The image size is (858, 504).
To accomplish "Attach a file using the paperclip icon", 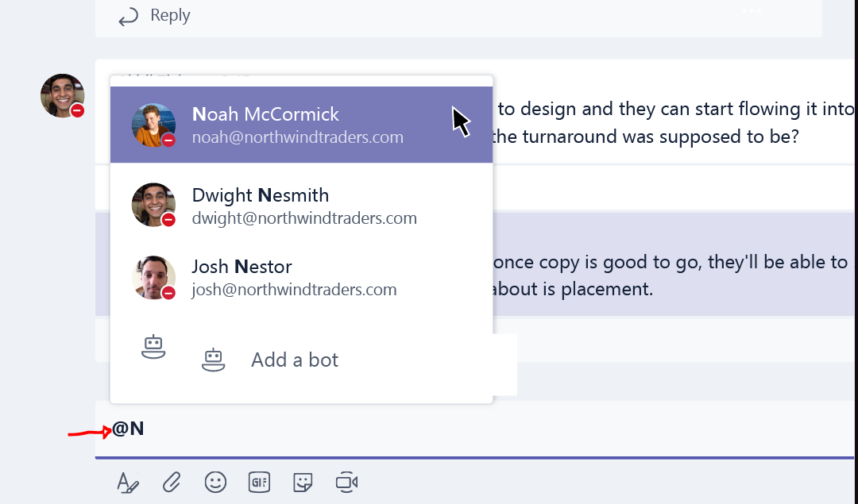I will (x=172, y=482).
